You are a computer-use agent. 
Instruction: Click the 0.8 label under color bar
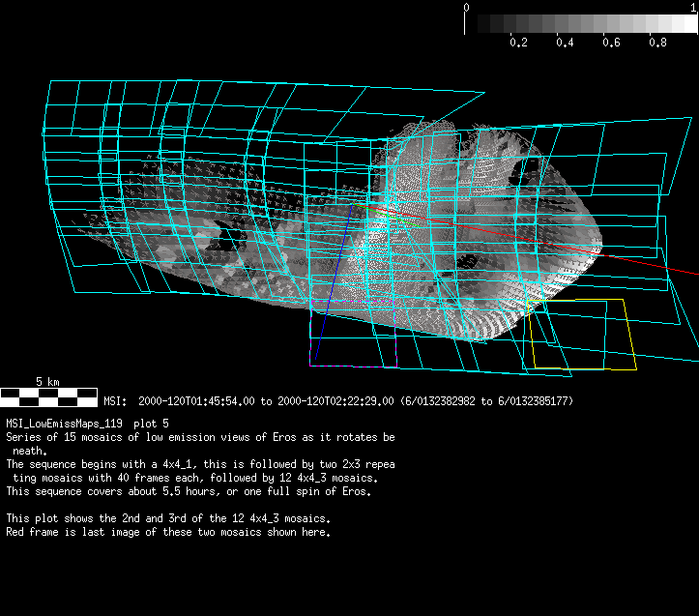tap(657, 43)
